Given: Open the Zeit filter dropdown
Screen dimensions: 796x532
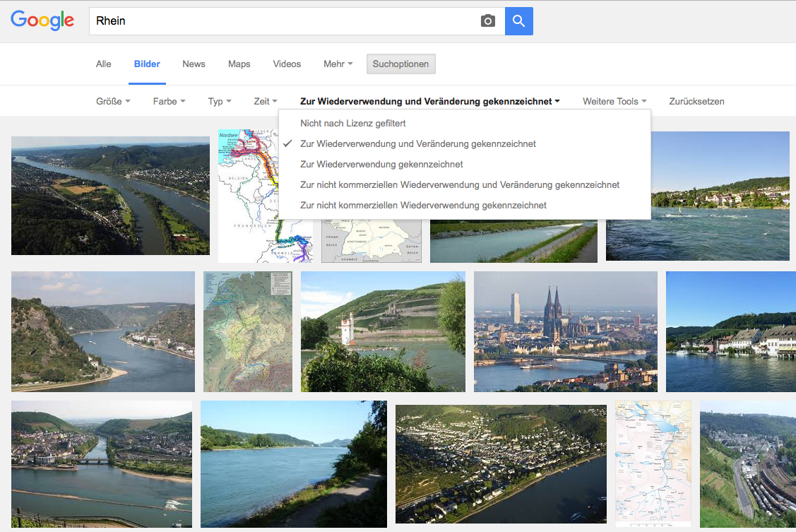Looking at the screenshot, I should click(266, 101).
